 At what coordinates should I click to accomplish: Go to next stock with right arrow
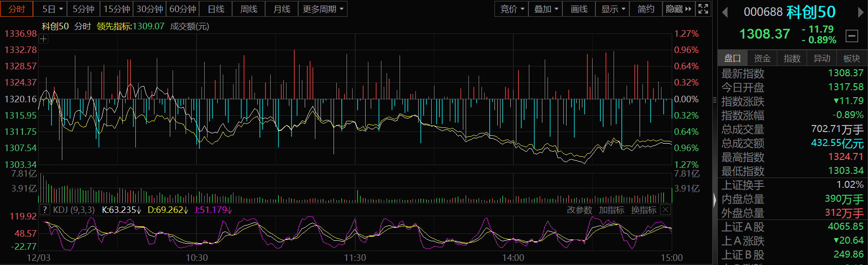pyautogui.click(x=861, y=13)
